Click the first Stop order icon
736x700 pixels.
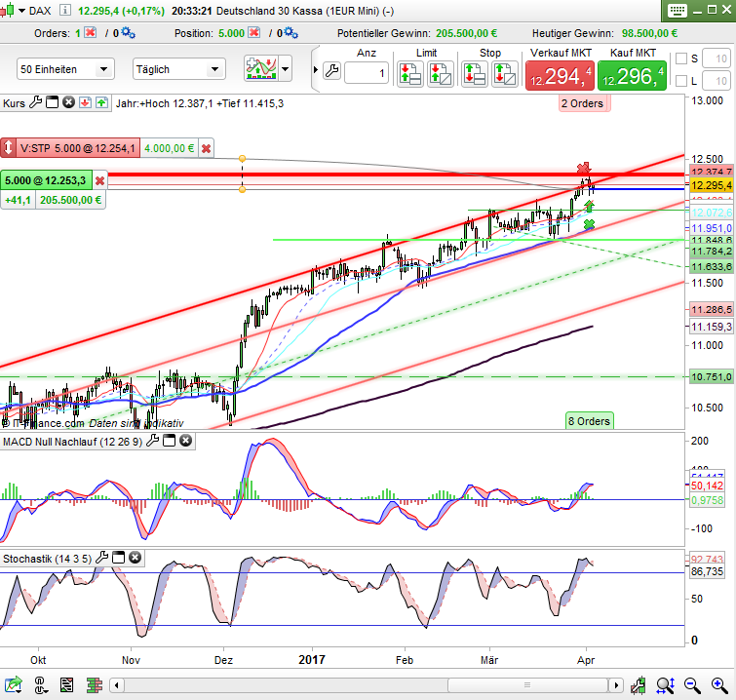point(474,74)
